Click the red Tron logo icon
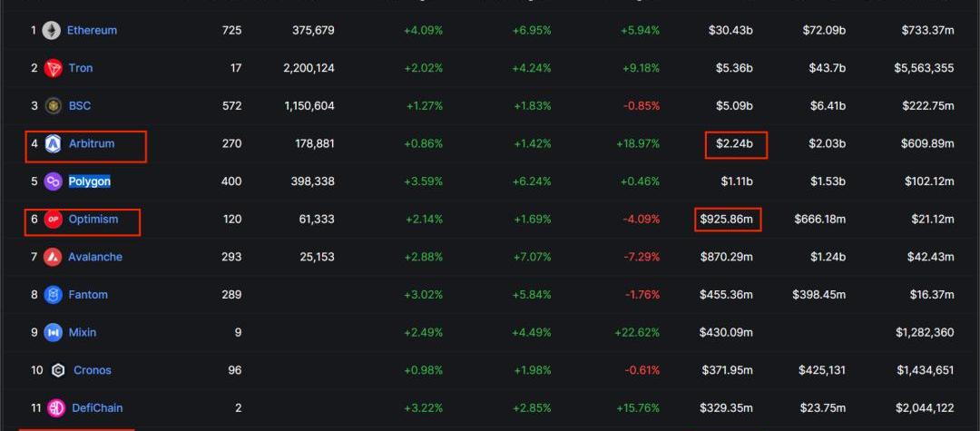The image size is (980, 431). [54, 68]
